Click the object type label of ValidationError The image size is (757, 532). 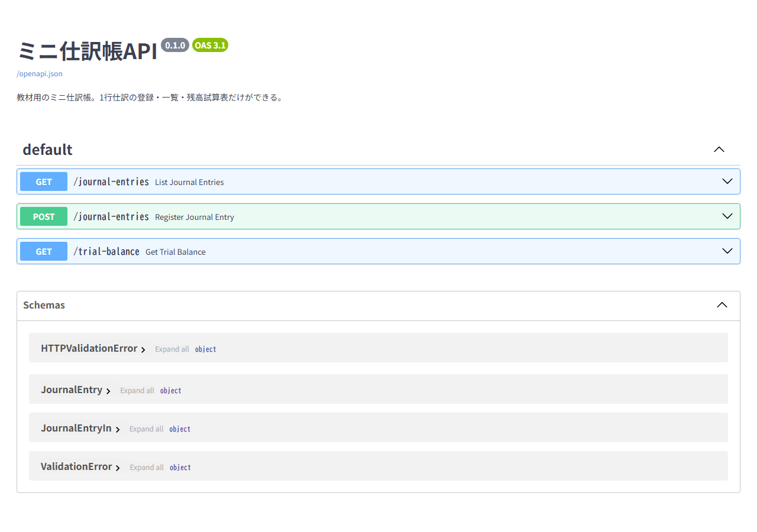tap(180, 468)
